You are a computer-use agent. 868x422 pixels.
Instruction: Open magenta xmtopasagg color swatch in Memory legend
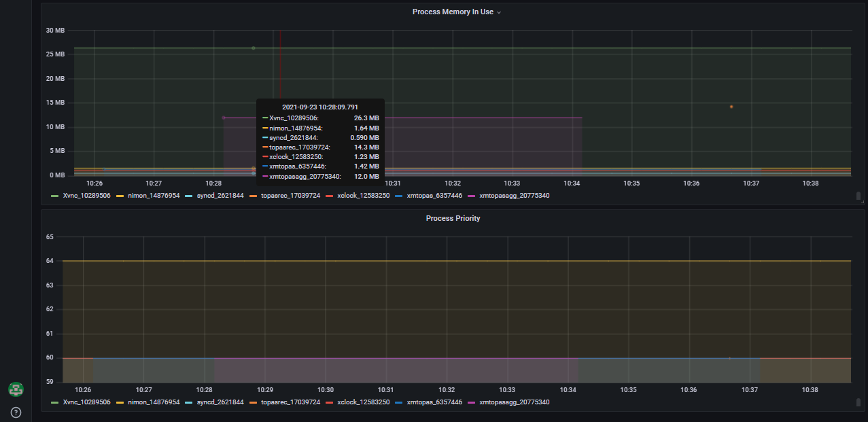[x=471, y=196]
